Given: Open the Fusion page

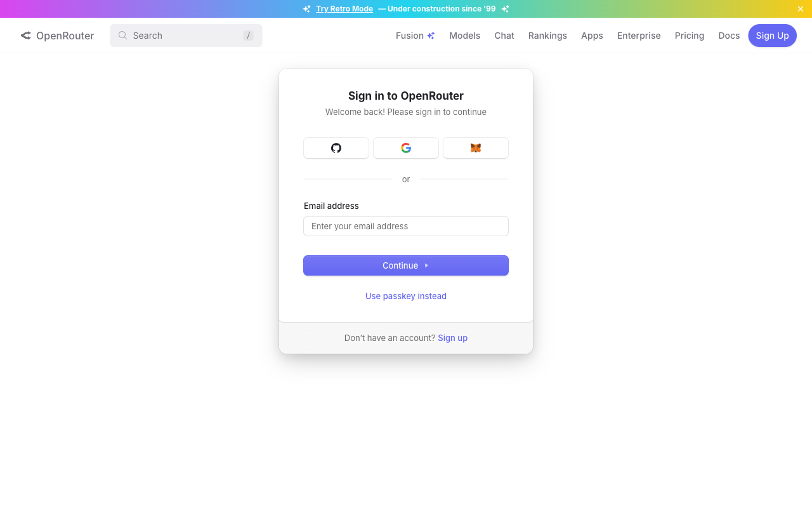Looking at the screenshot, I should click(x=409, y=36).
